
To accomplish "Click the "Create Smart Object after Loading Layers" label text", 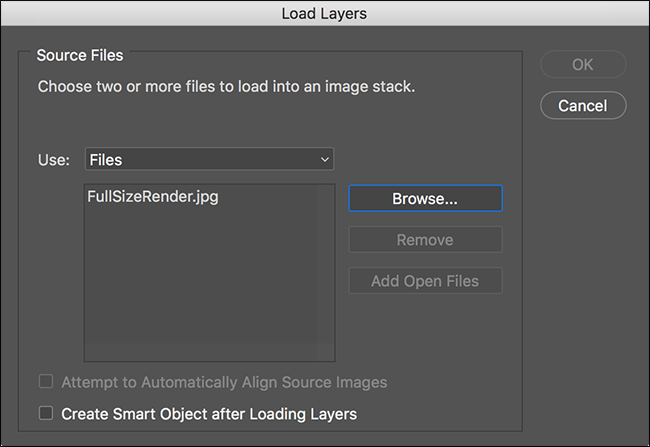I will click(209, 412).
